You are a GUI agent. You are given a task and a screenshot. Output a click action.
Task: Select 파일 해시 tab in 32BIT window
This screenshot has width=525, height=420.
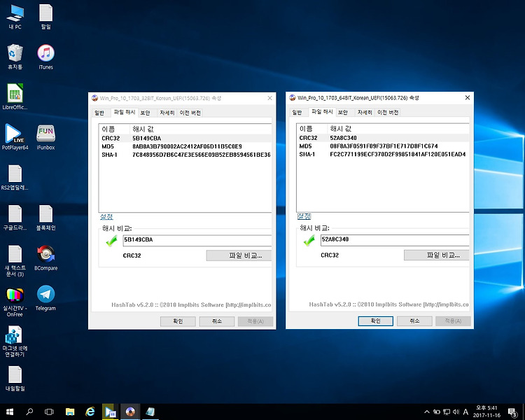pos(124,112)
